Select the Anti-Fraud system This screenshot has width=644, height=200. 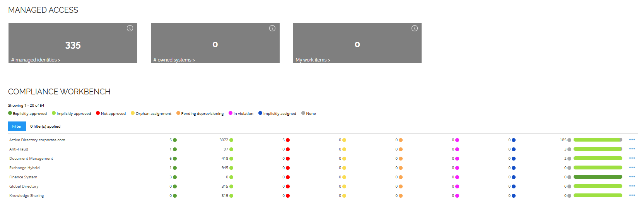[x=19, y=149]
